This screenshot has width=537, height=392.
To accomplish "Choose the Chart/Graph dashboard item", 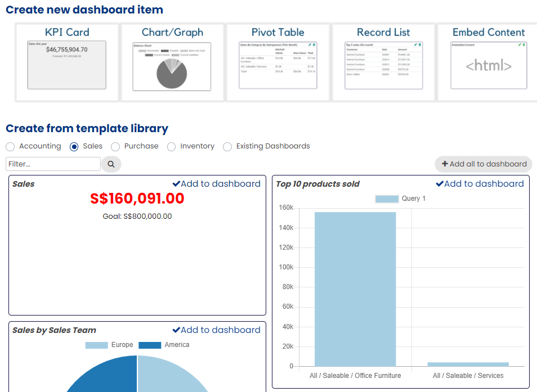I will [x=172, y=62].
